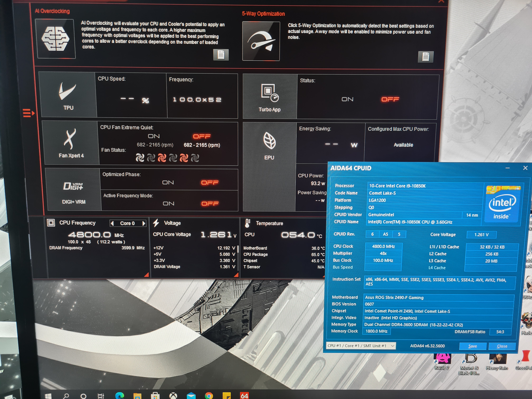Open Xbox app from taskbar
The image size is (532, 399).
(173, 396)
